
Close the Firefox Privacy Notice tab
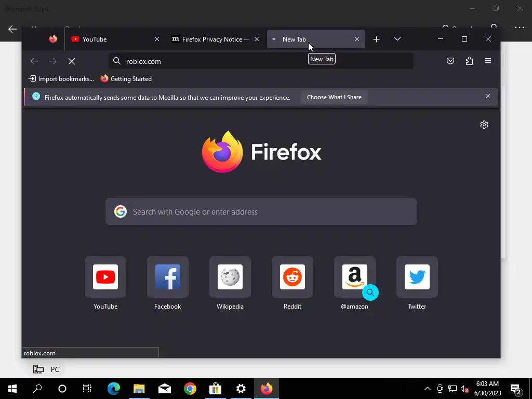[x=257, y=39]
